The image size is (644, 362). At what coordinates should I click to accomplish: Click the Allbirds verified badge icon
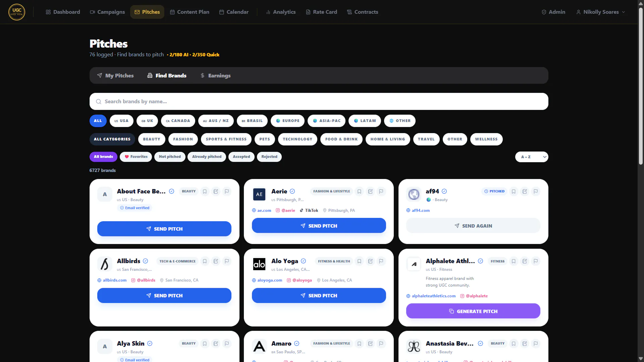click(146, 261)
